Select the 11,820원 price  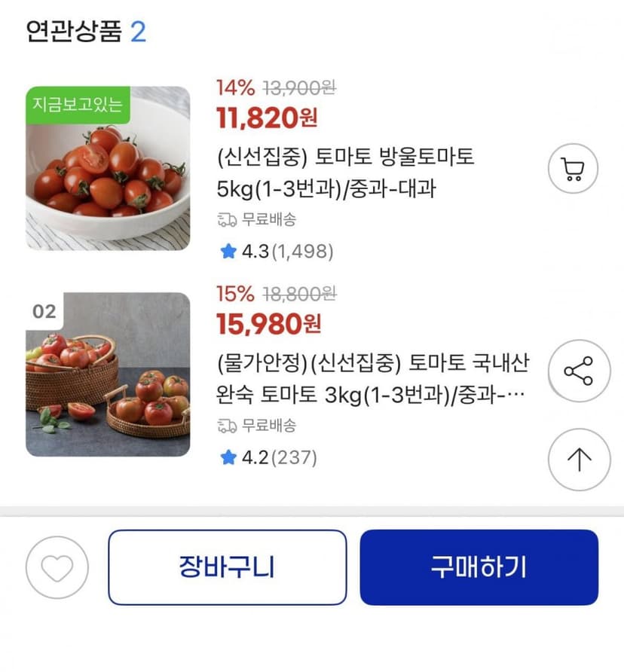pyautogui.click(x=267, y=118)
